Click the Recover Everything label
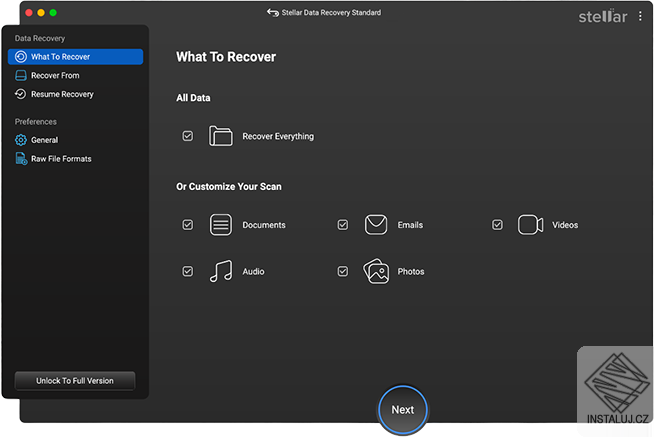Image resolution: width=668 pixels, height=446 pixels. tap(278, 136)
